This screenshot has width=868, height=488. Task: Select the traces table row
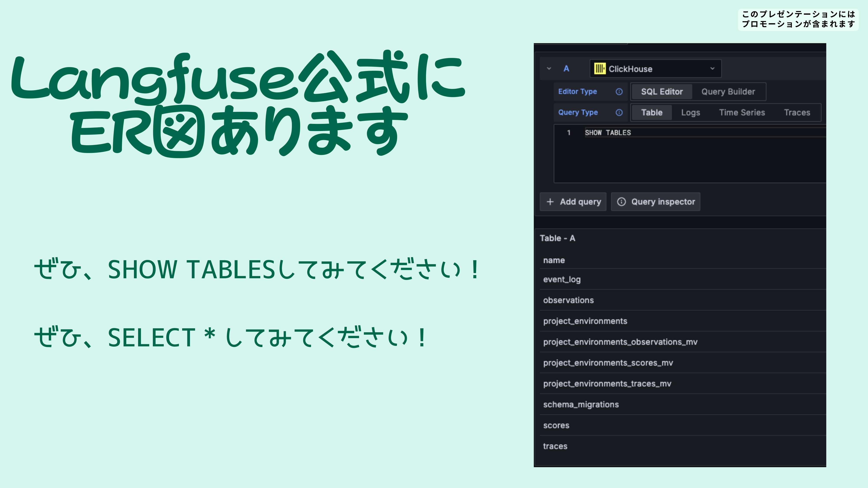click(683, 447)
